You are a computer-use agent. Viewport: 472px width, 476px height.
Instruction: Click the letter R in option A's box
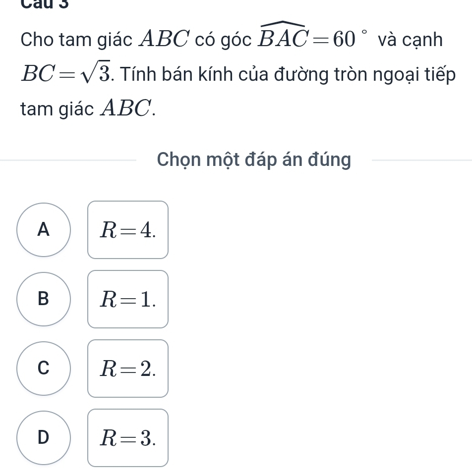point(108,230)
